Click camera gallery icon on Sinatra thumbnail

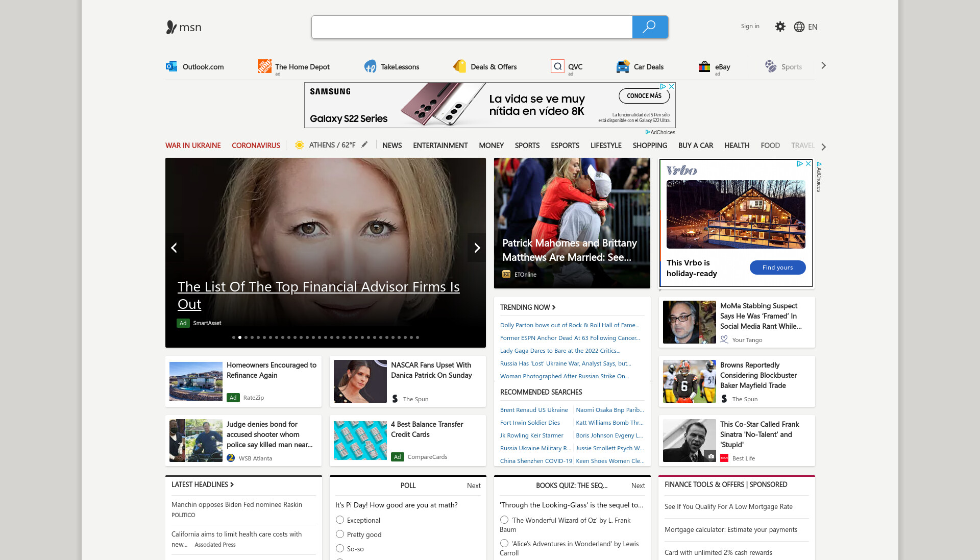point(711,456)
